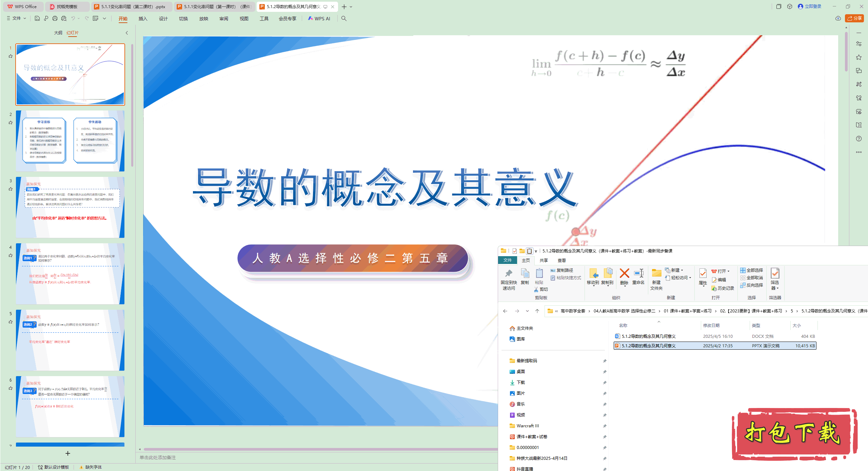This screenshot has height=471, width=868.
Task: Open the recent locations chevron in Explorer
Action: 527,311
